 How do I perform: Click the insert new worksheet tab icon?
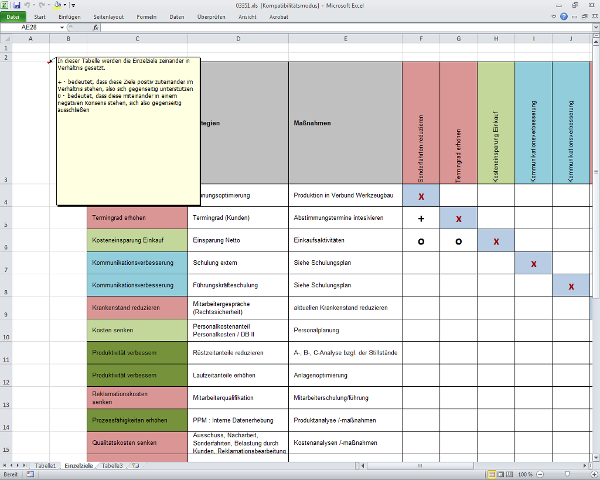coord(135,466)
